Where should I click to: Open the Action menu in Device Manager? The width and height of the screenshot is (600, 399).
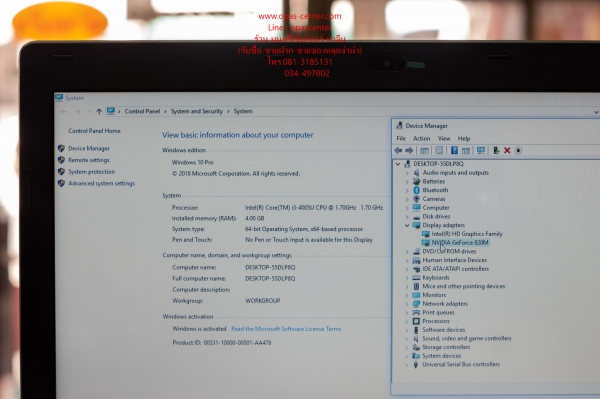click(x=421, y=138)
